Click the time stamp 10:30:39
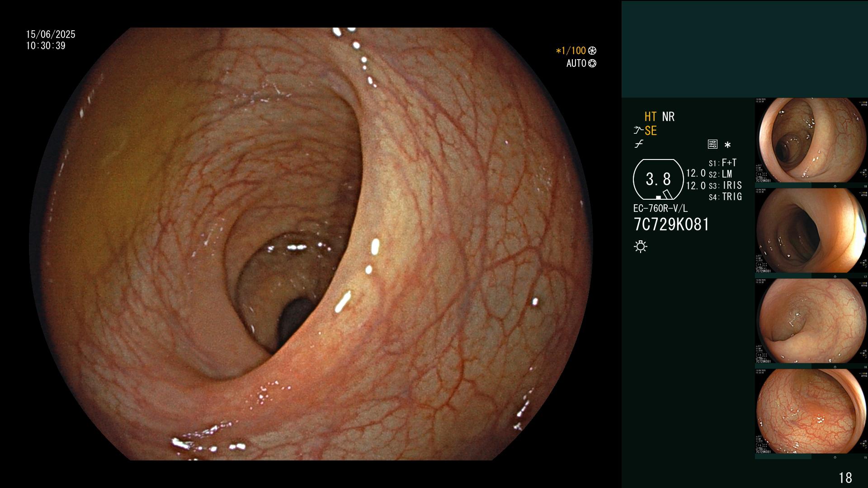 [x=46, y=46]
